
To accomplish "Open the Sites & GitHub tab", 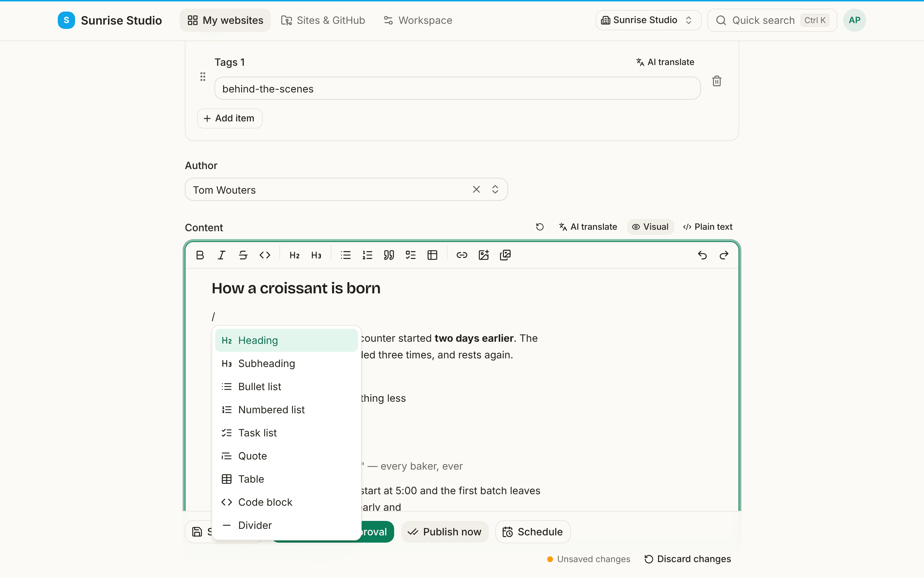I will tap(323, 20).
